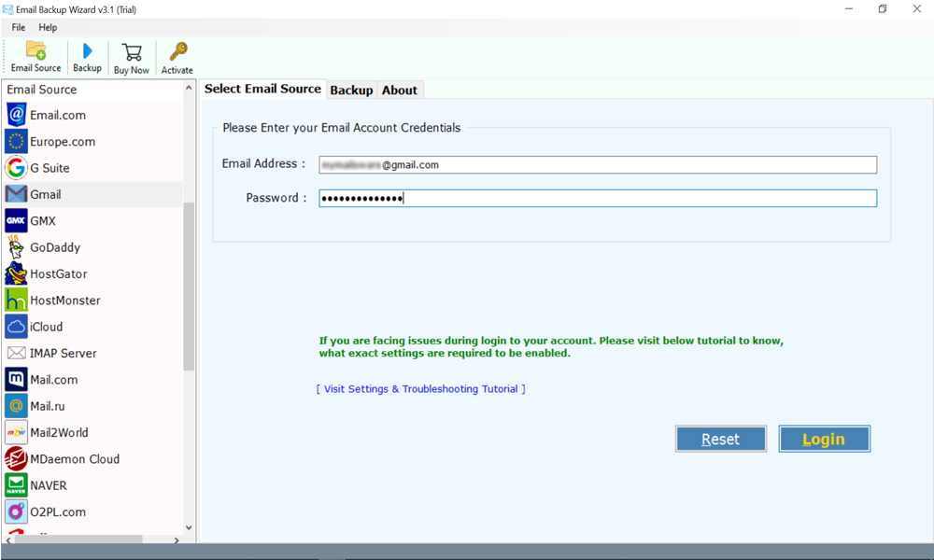Open the Help menu
This screenshot has height=560, width=934.
(x=48, y=27)
